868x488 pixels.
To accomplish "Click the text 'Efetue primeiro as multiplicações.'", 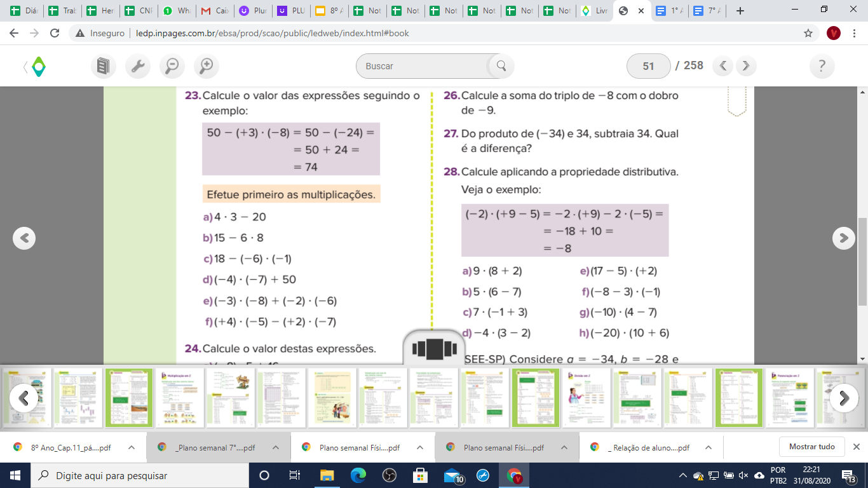I will (291, 194).
